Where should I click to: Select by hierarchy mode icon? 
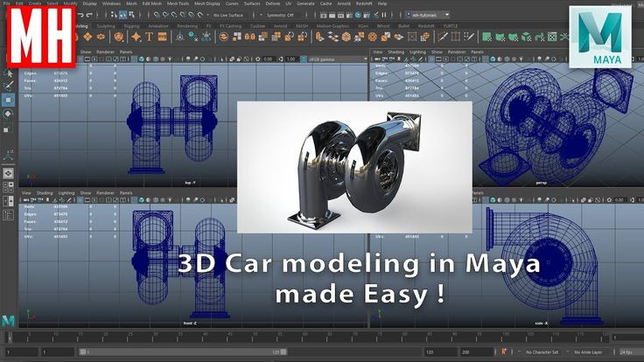(114, 15)
